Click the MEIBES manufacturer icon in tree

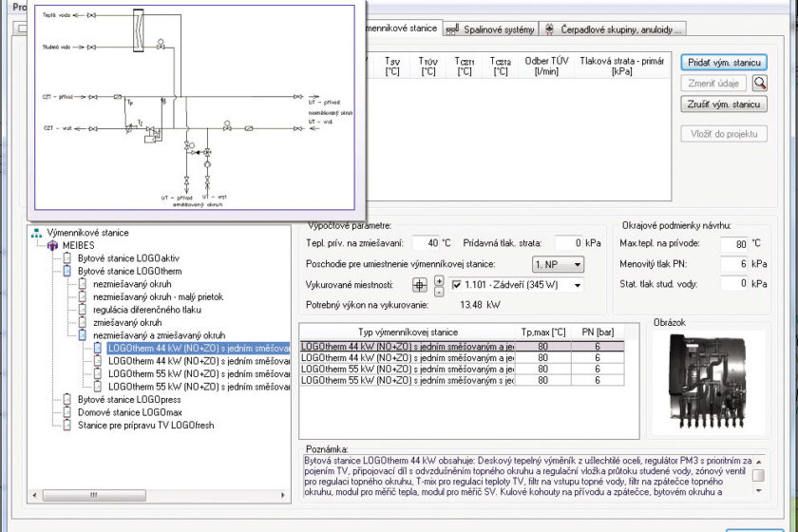coord(52,245)
